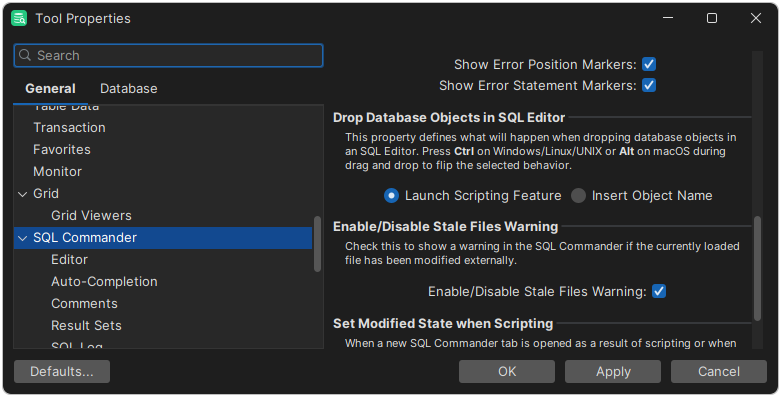Select Launch Scripting Feature radio button
This screenshot has width=781, height=397.
click(391, 196)
